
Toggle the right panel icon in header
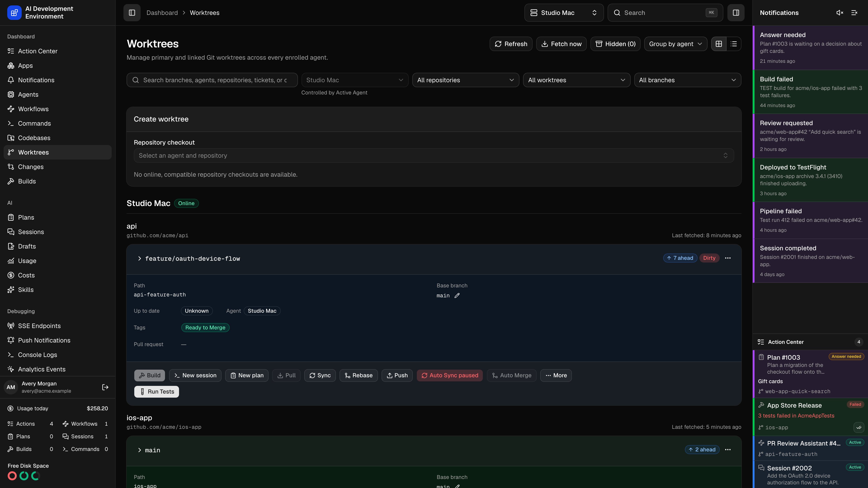click(736, 13)
